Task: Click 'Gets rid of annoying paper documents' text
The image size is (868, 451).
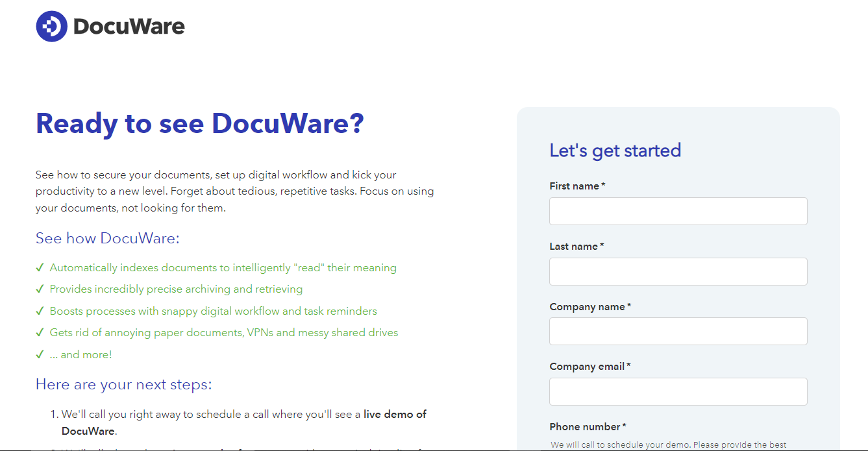Action: pyautogui.click(x=224, y=332)
